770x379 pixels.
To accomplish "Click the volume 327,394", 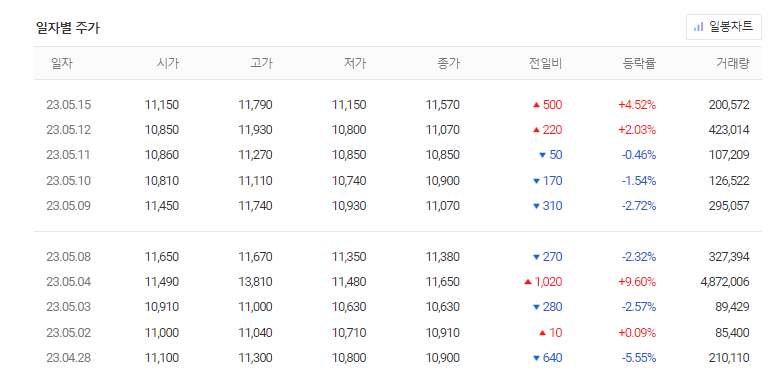I will 729,257.
